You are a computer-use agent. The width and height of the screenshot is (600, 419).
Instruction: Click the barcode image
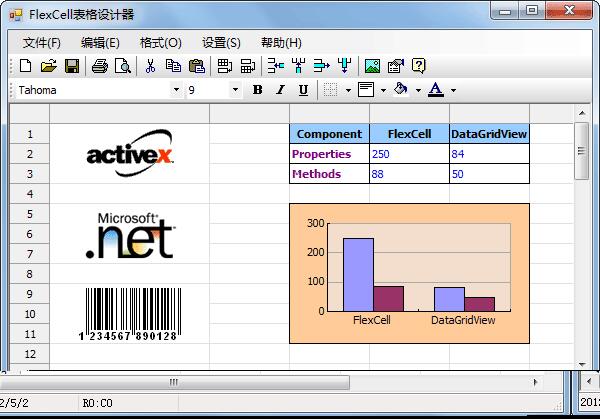coord(129,315)
